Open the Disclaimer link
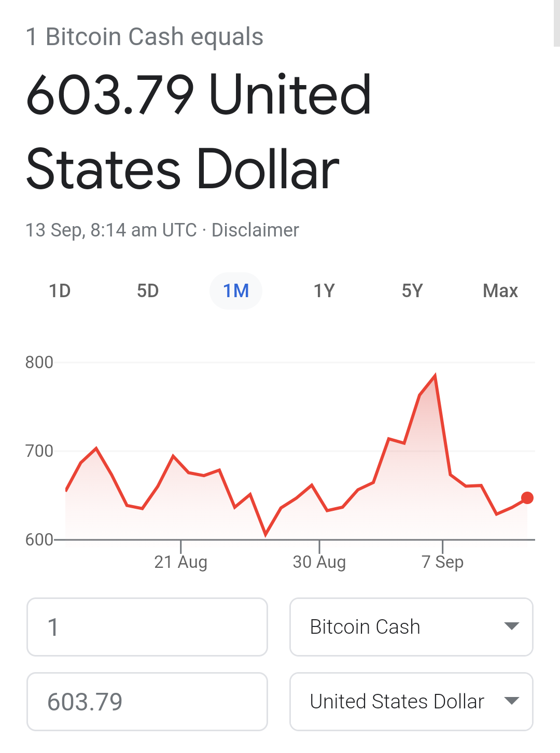This screenshot has width=560, height=753. (x=255, y=230)
